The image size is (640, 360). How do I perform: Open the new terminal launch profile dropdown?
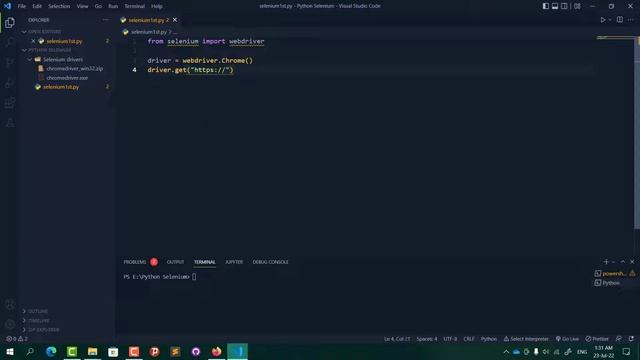[613, 262]
